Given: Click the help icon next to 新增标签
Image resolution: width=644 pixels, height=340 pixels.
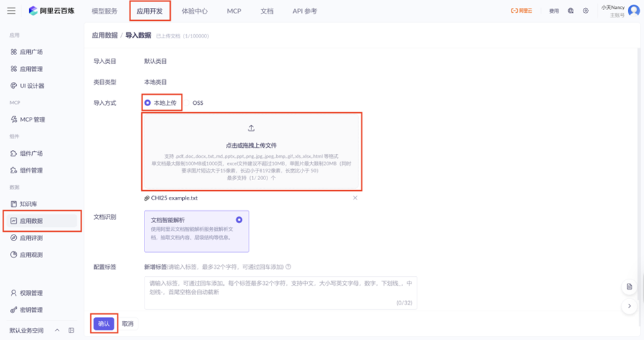Looking at the screenshot, I should (288, 267).
